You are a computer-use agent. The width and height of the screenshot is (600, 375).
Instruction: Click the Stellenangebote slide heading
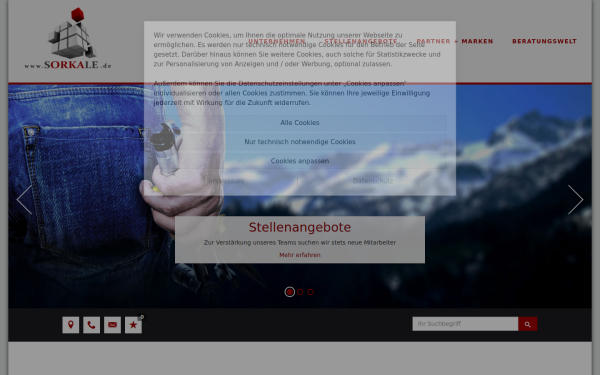[300, 227]
